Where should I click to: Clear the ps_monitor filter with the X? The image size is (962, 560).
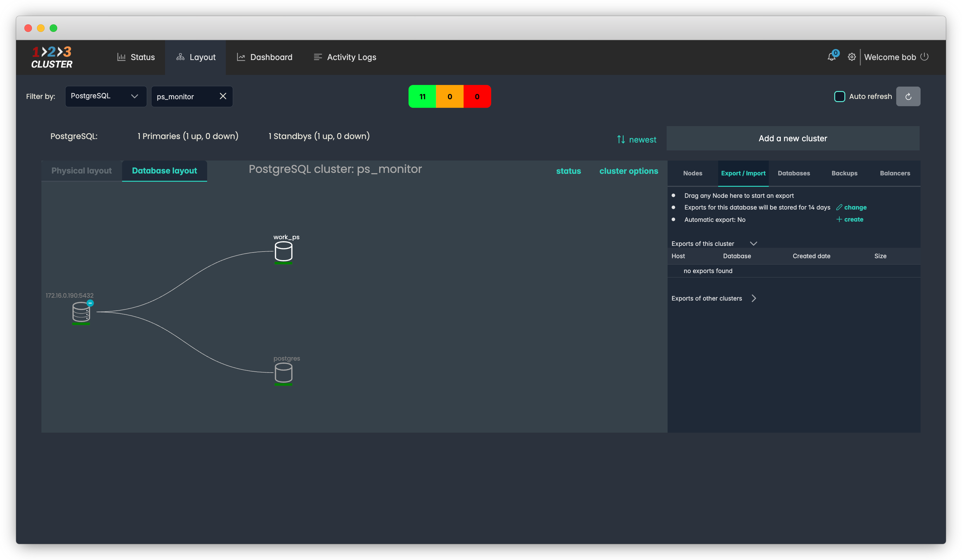[223, 96]
